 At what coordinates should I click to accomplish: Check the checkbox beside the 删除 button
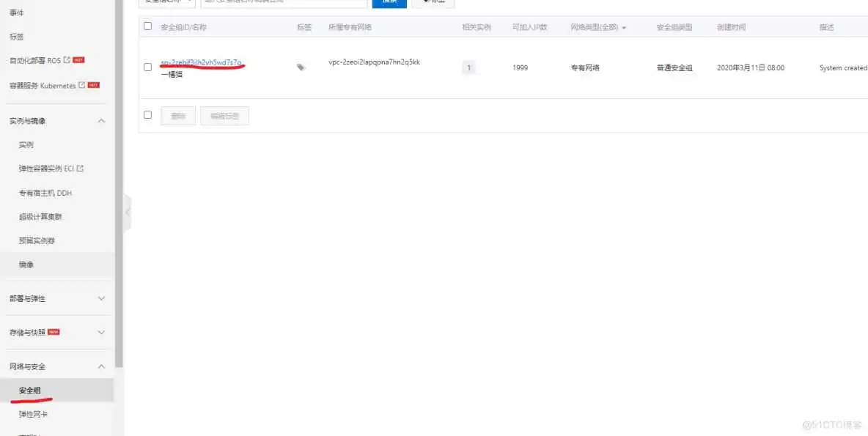click(x=148, y=114)
